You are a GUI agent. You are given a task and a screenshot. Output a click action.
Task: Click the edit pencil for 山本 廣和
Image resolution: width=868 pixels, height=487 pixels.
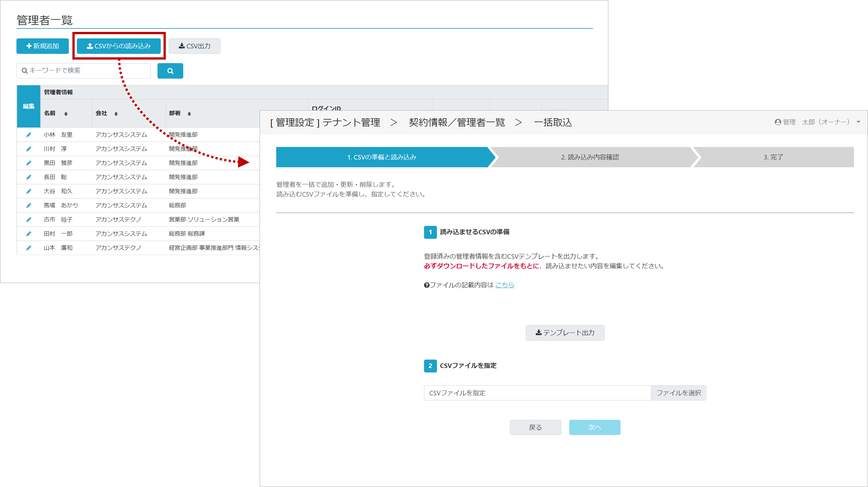tap(29, 248)
